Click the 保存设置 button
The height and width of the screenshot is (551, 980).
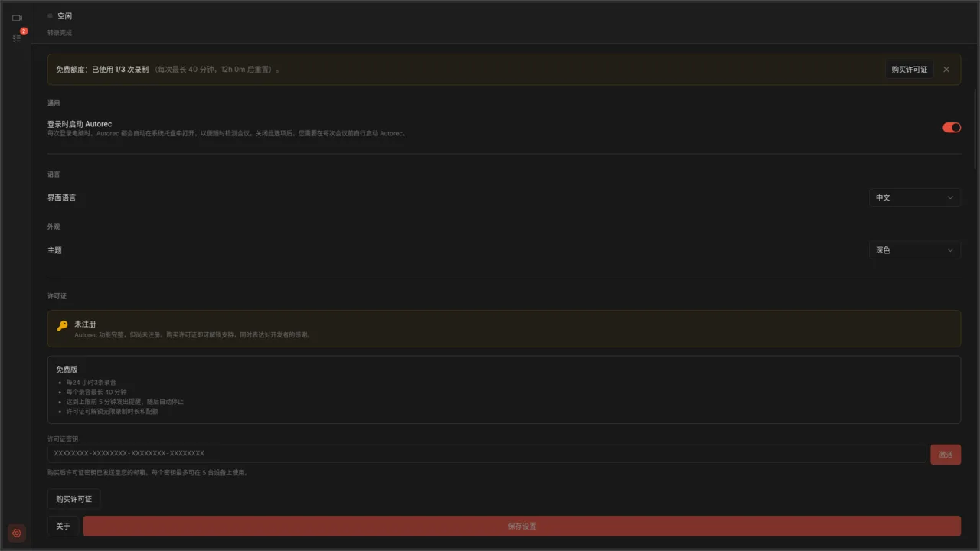click(x=522, y=526)
